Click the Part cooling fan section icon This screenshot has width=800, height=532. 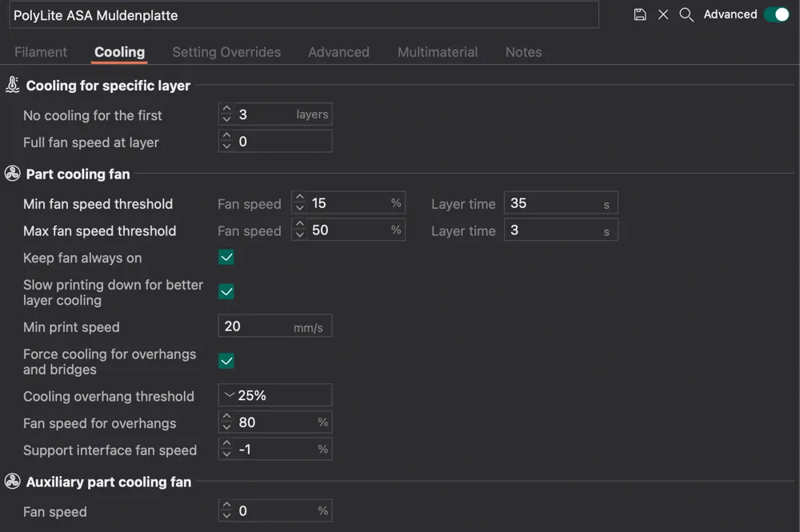pos(12,174)
